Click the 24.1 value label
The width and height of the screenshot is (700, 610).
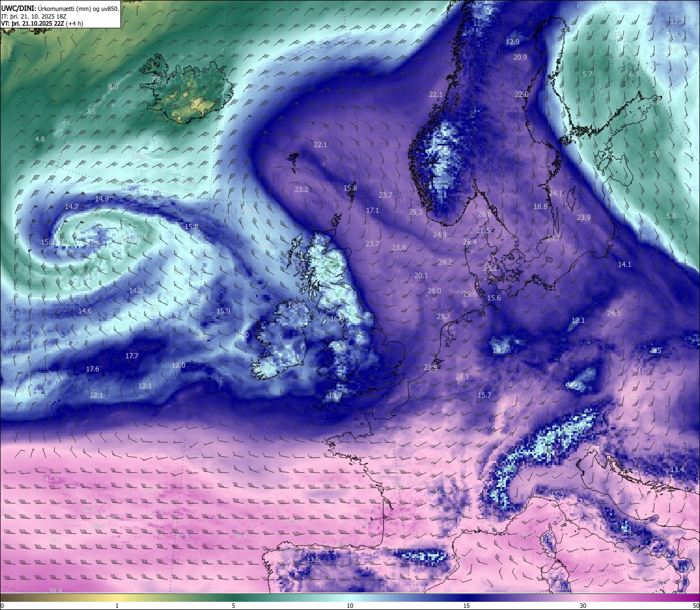pyautogui.click(x=556, y=194)
